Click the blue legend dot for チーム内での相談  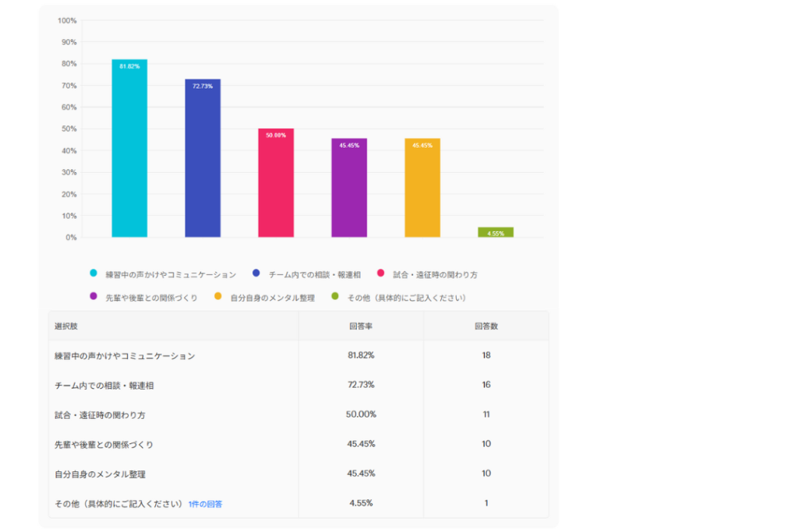(256, 273)
